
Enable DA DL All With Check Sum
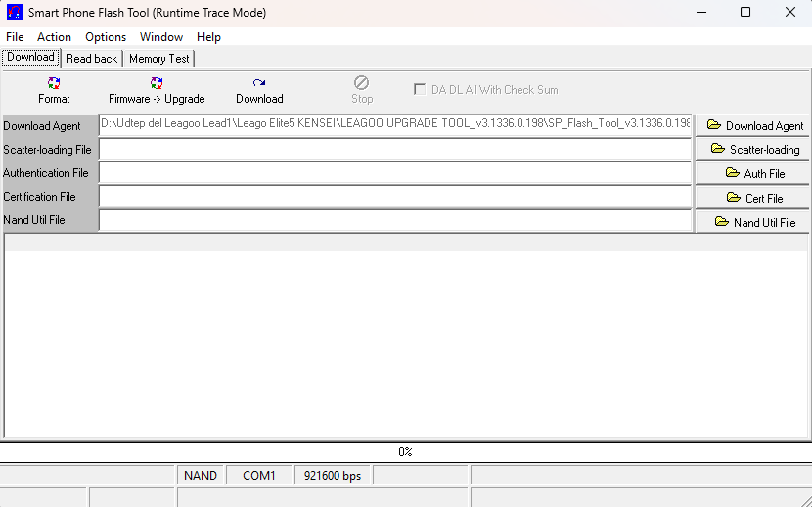pyautogui.click(x=420, y=89)
